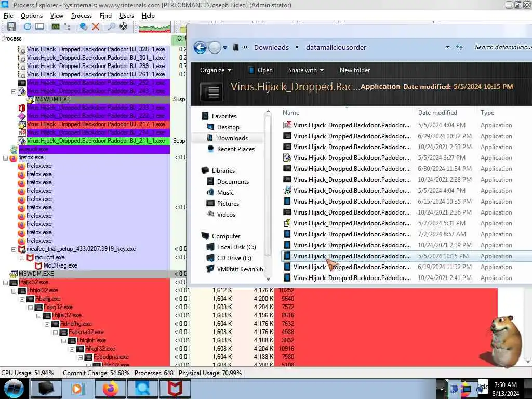
Task: Toggle the Show Process Tree toolbar icon
Action: (x=67, y=26)
